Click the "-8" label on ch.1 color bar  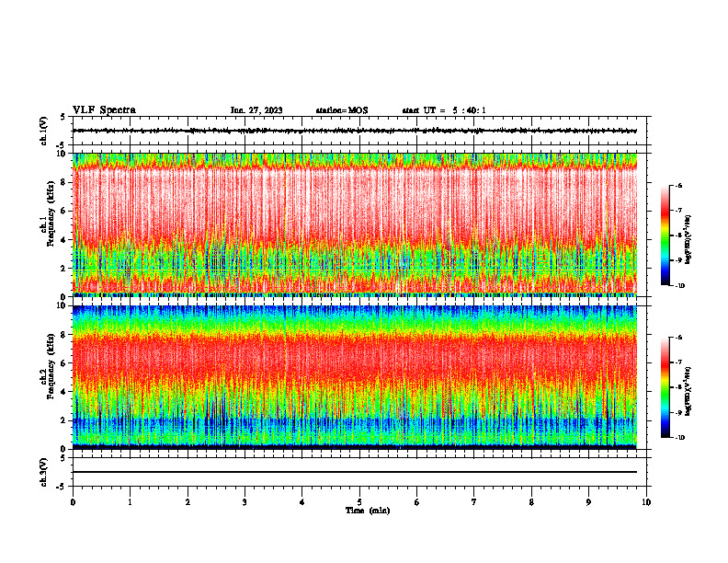click(x=678, y=236)
